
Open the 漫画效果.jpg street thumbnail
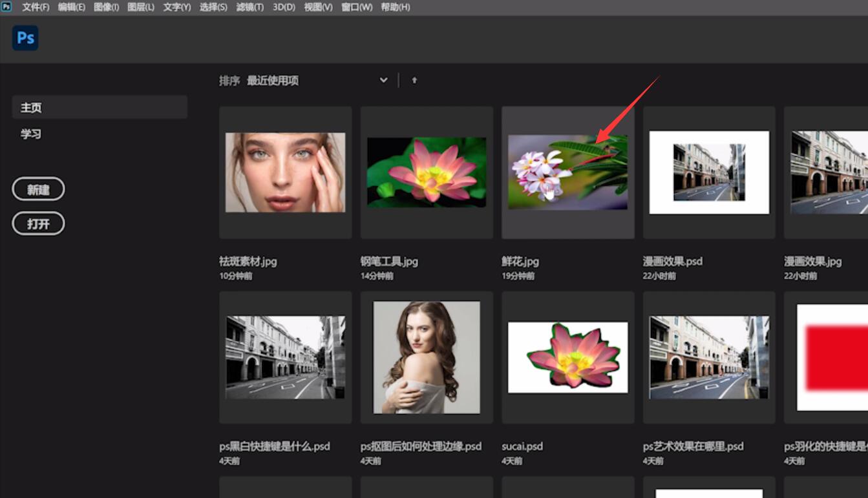coord(826,172)
